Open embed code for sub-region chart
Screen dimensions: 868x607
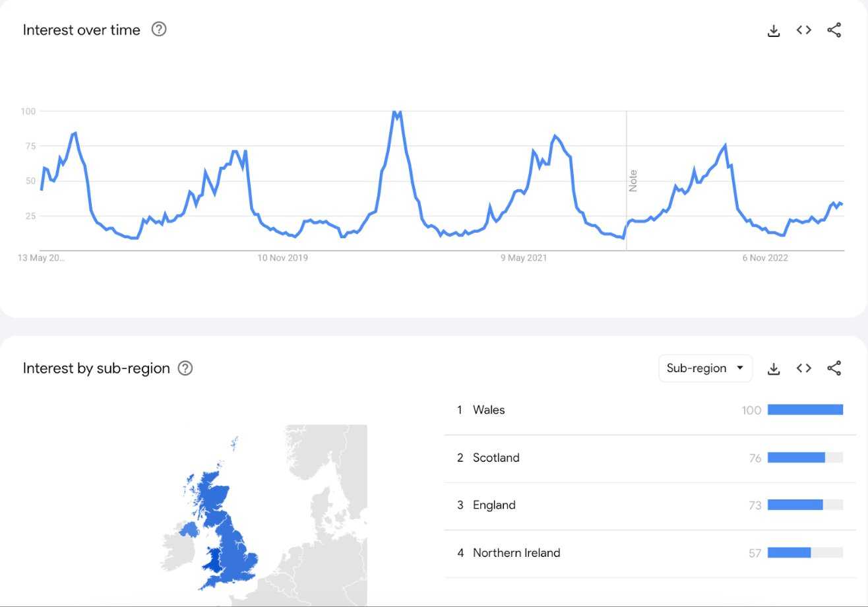click(x=803, y=368)
